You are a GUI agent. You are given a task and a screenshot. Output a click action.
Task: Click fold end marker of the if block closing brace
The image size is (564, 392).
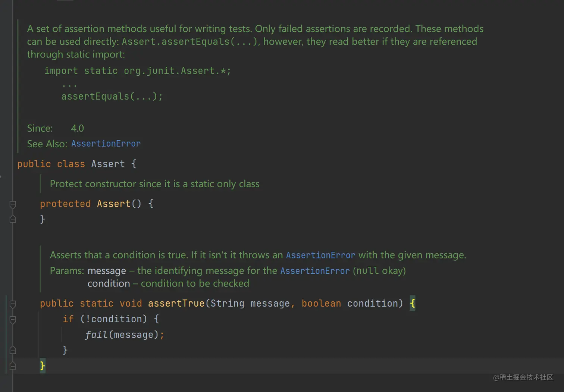point(13,350)
